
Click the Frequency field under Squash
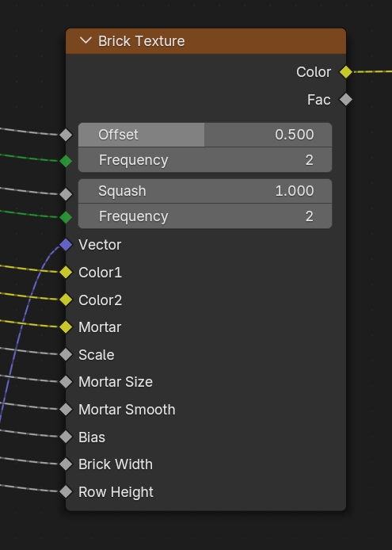205,216
